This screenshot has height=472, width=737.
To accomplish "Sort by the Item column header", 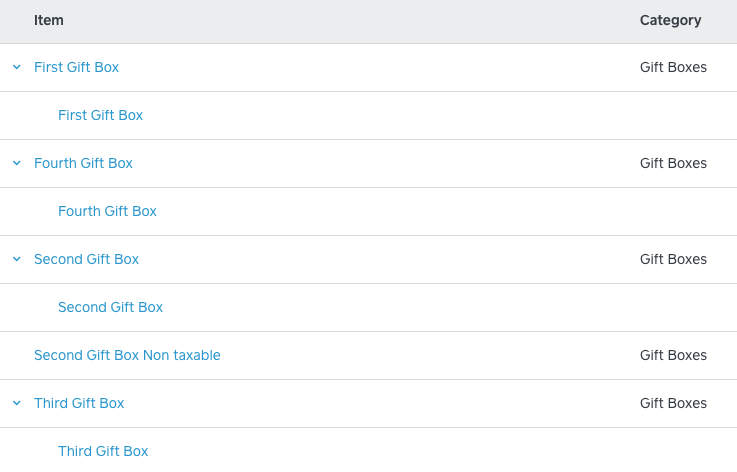I will pos(49,21).
